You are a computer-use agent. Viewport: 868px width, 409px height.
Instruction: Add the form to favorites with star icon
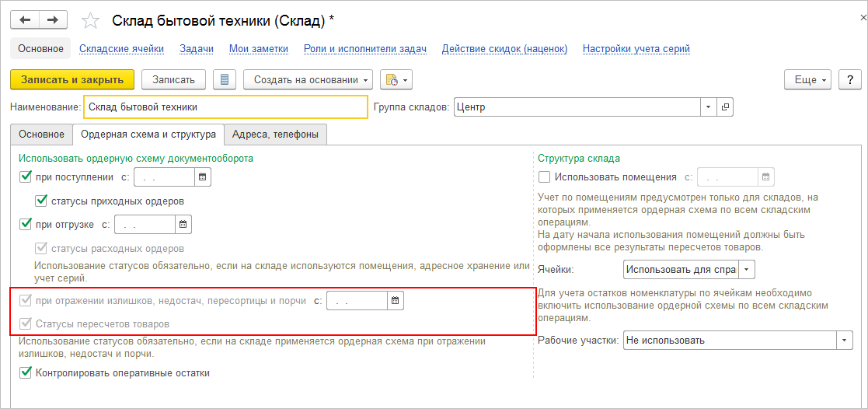(x=91, y=20)
